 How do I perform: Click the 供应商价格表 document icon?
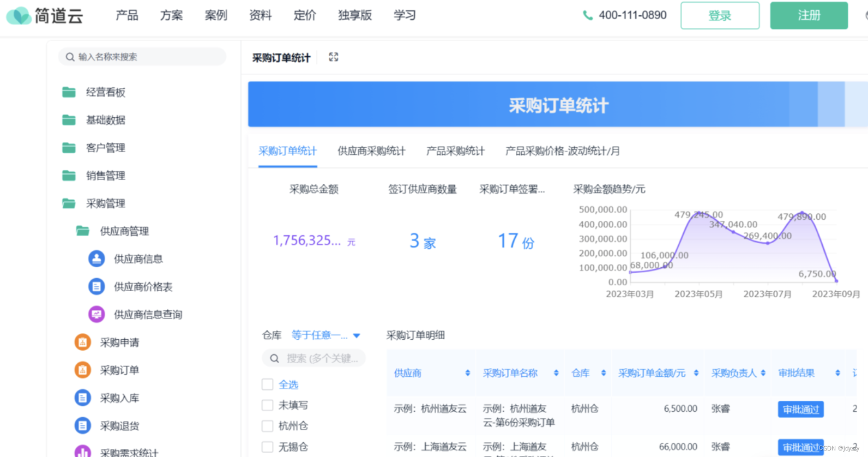click(97, 286)
